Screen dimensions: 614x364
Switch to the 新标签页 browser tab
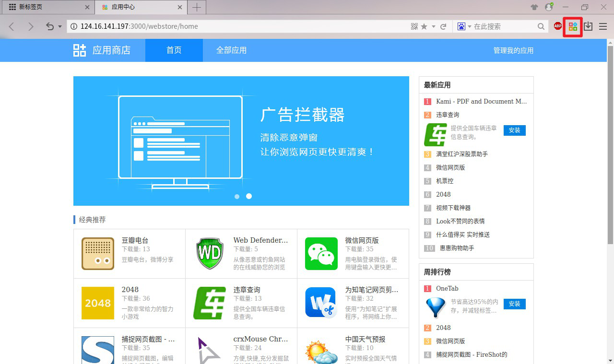[46, 7]
